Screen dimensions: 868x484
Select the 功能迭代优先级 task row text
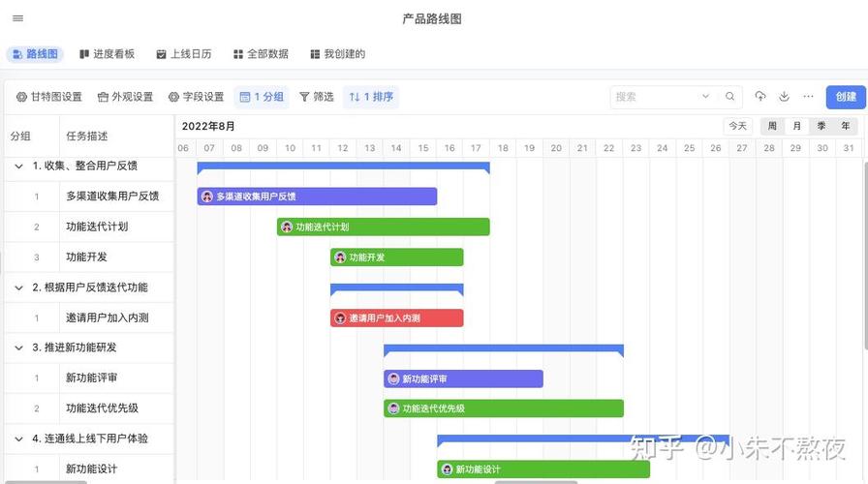click(102, 408)
